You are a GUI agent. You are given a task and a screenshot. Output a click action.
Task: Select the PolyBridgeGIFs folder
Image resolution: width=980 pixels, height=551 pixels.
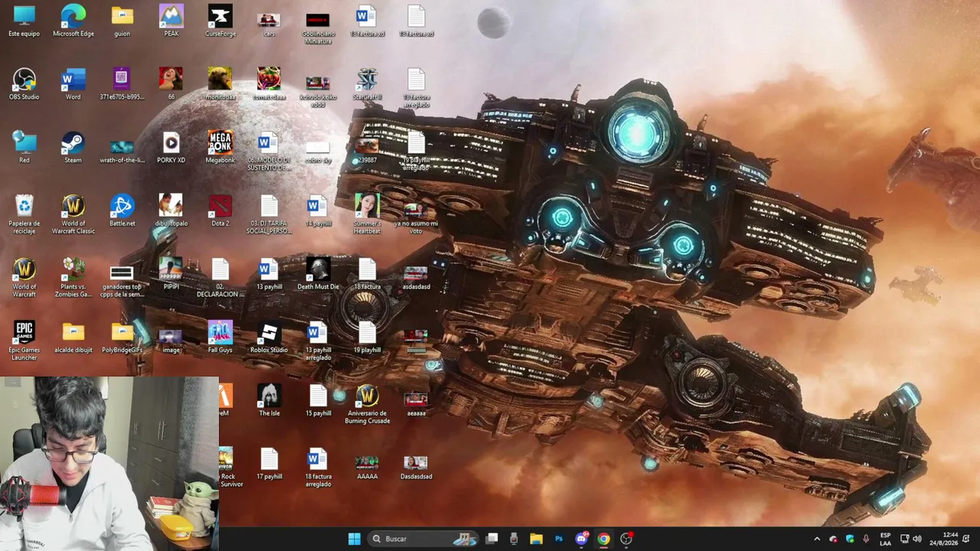pyautogui.click(x=122, y=337)
